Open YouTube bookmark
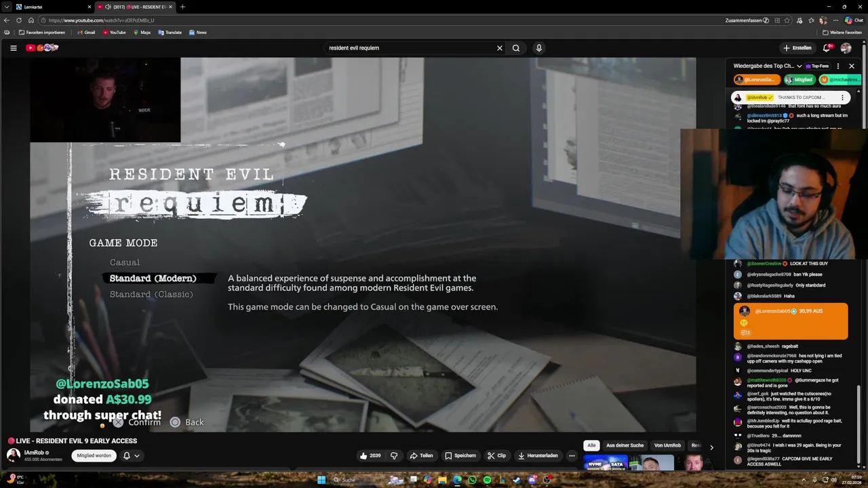 114,33
